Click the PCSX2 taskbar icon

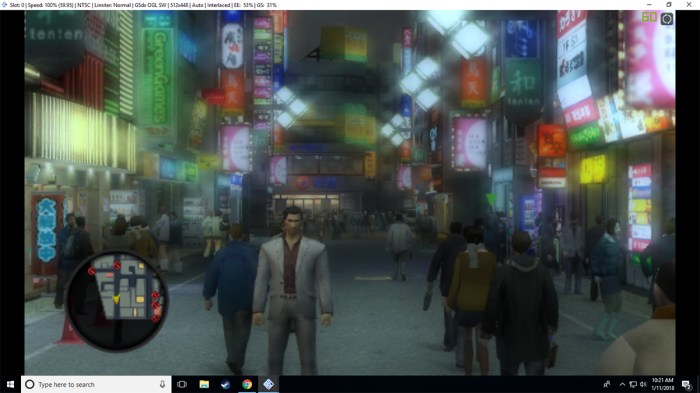(268, 384)
